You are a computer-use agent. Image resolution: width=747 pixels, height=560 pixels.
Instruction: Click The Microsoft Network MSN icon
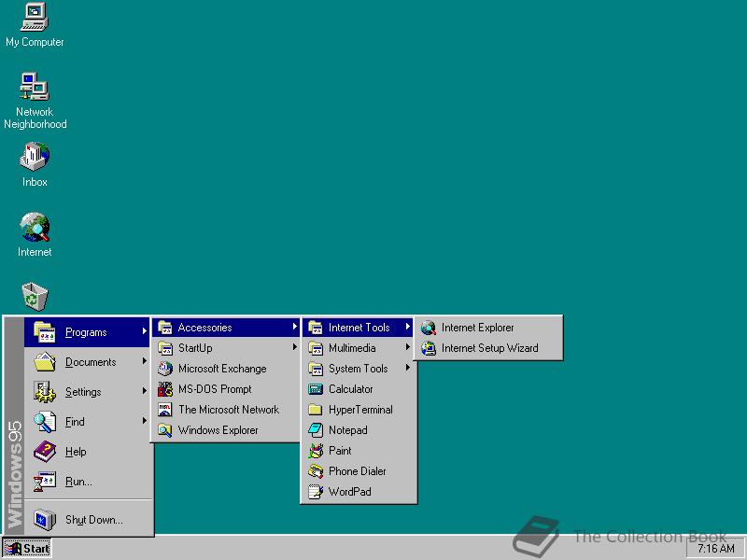165,409
